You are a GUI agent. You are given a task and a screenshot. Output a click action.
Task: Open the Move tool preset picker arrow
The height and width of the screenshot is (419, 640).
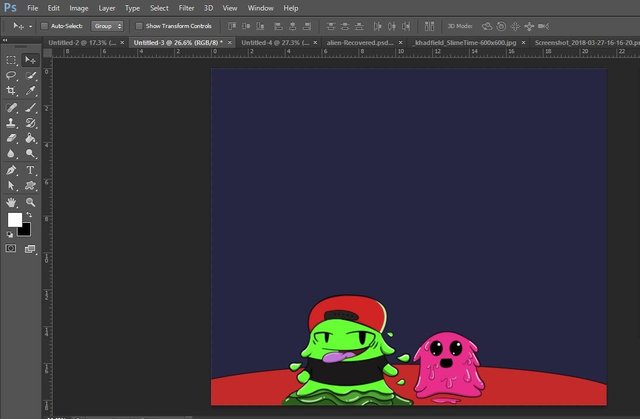click(x=30, y=27)
